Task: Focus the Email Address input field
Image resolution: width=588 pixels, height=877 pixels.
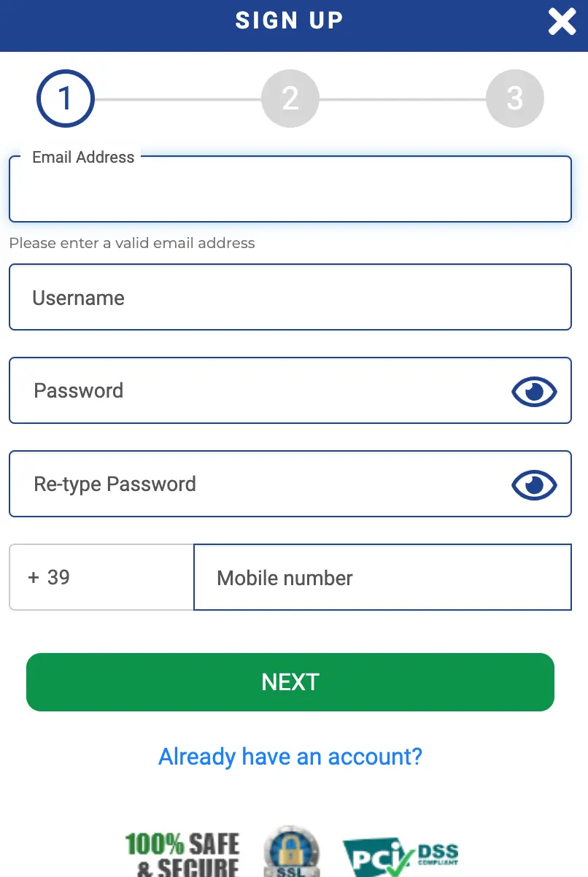Action: (290, 189)
